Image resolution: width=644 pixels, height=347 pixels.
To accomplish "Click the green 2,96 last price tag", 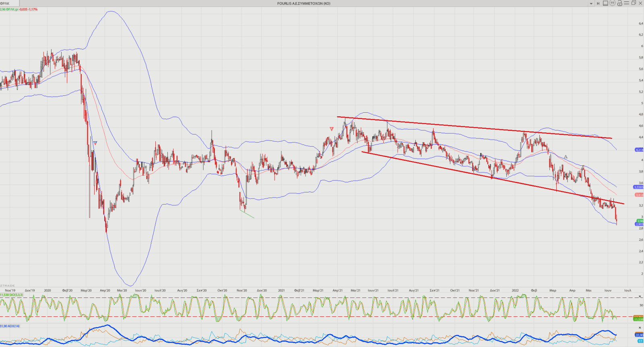I will (640, 221).
